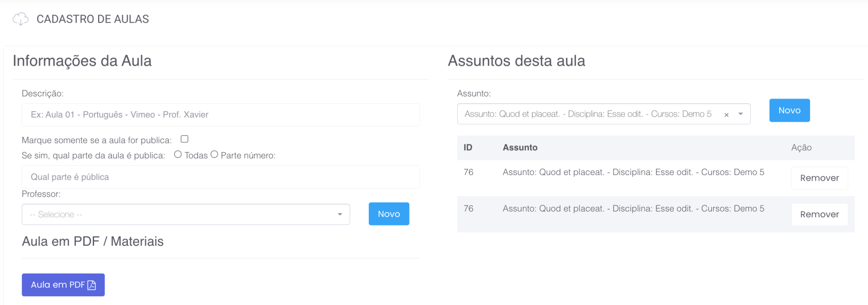
Task: Click the Ação column header
Action: click(801, 148)
